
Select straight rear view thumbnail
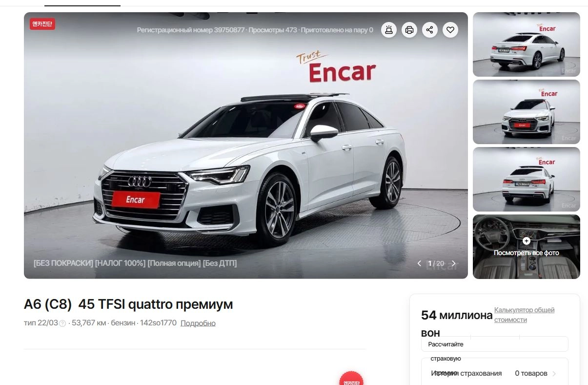527,179
